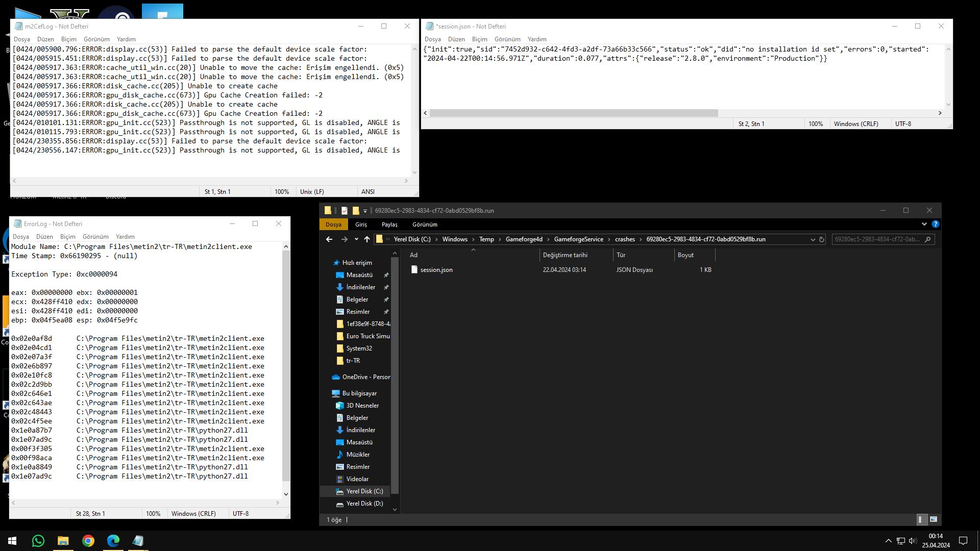980x551 pixels.
Task: Click the Back navigation arrow in Explorer
Action: [x=329, y=239]
